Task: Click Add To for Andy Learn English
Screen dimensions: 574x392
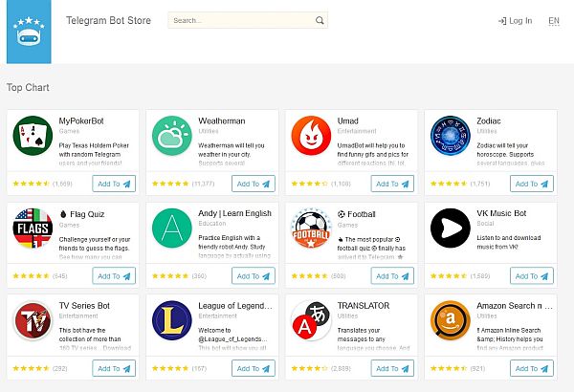Action: click(254, 276)
